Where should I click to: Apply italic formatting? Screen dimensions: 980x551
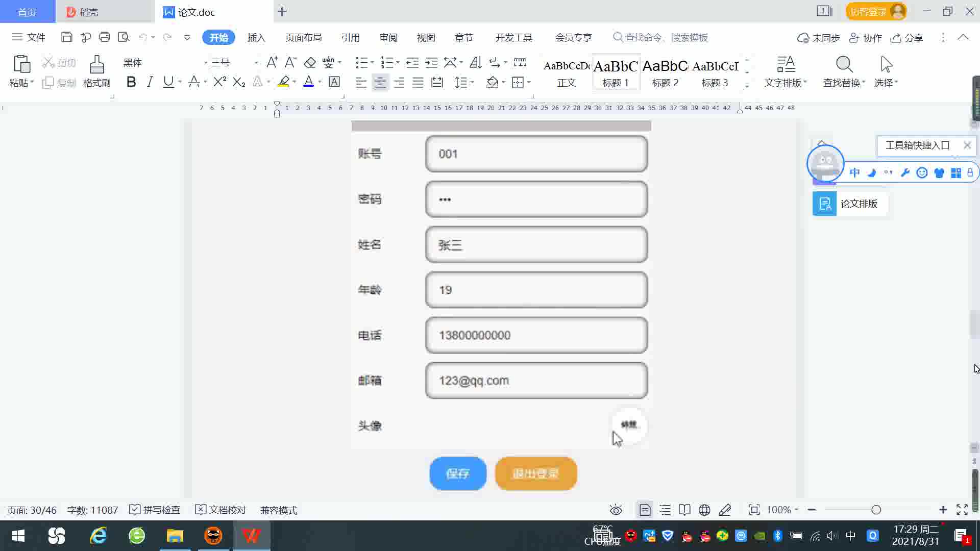pos(150,82)
